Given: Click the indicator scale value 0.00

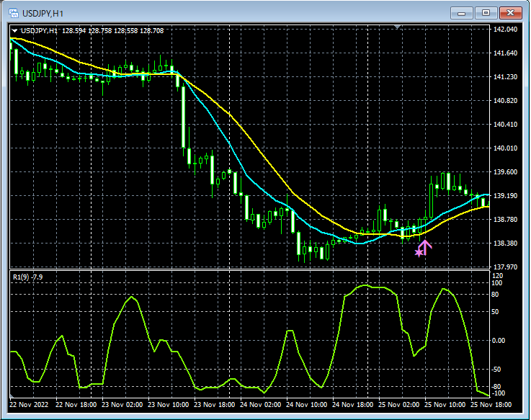Looking at the screenshot, I should (x=499, y=341).
